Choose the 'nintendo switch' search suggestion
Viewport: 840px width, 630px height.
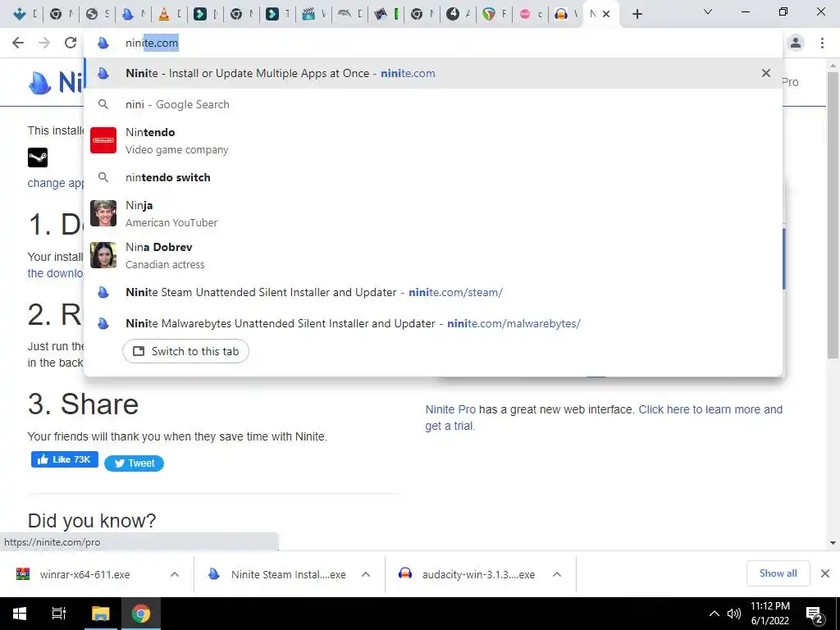pos(433,177)
